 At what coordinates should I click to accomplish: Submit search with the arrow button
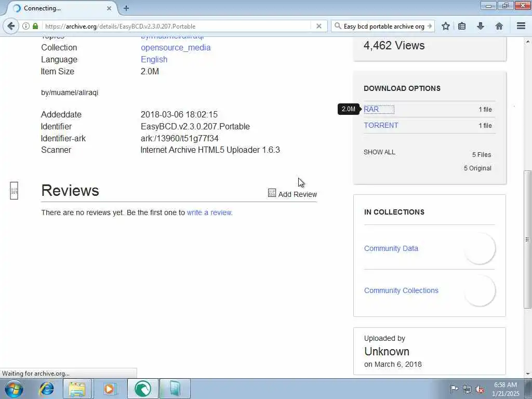pos(430,26)
